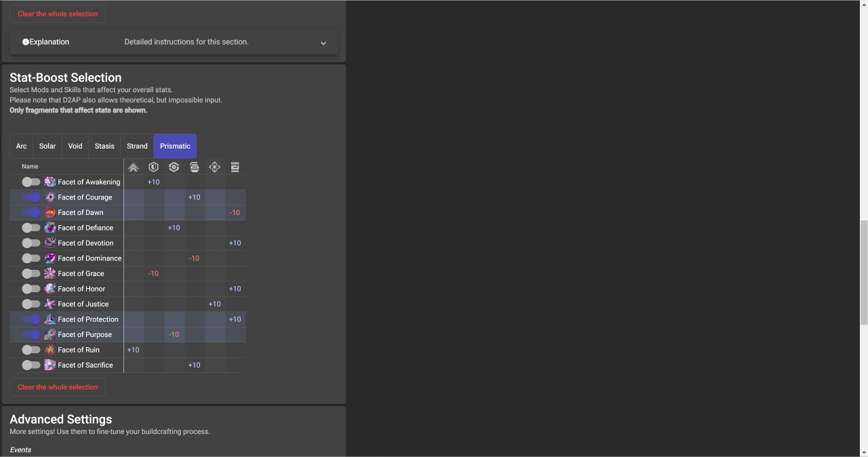Image resolution: width=868 pixels, height=457 pixels.
Task: Expand the Explanation panel chevron
Action: coord(323,43)
